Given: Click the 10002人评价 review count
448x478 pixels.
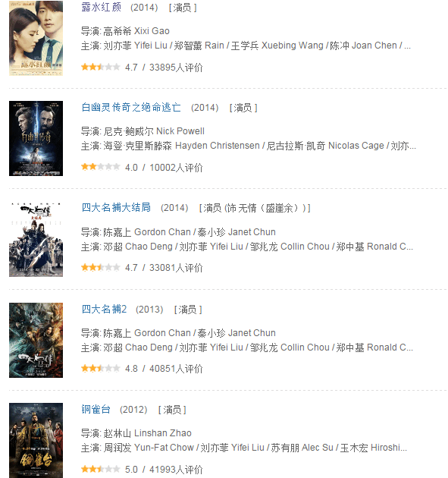Looking at the screenshot, I should coord(176,168).
